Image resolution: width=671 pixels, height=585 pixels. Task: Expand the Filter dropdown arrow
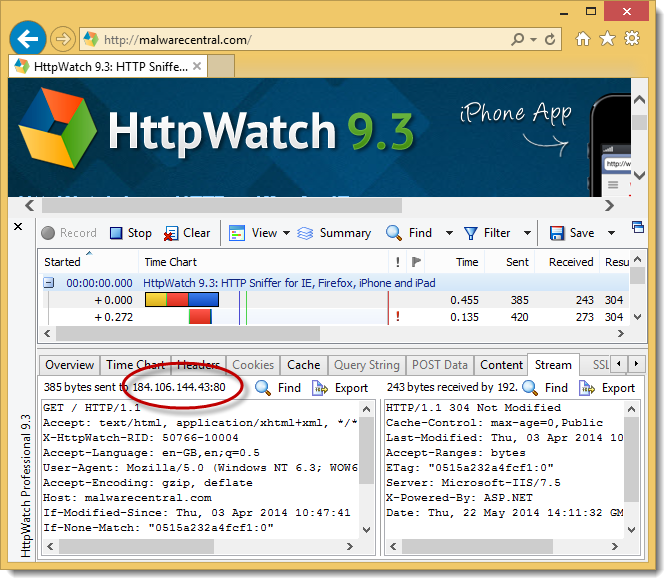click(527, 233)
